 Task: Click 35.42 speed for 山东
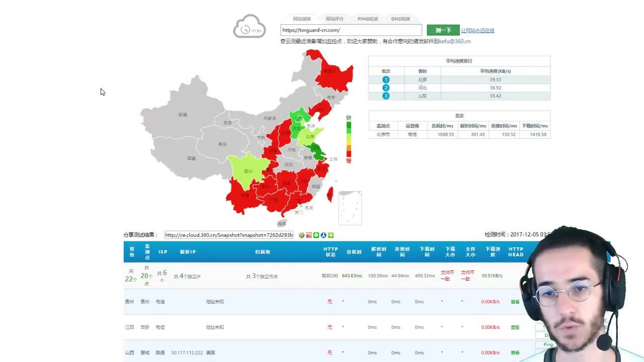[x=496, y=96]
